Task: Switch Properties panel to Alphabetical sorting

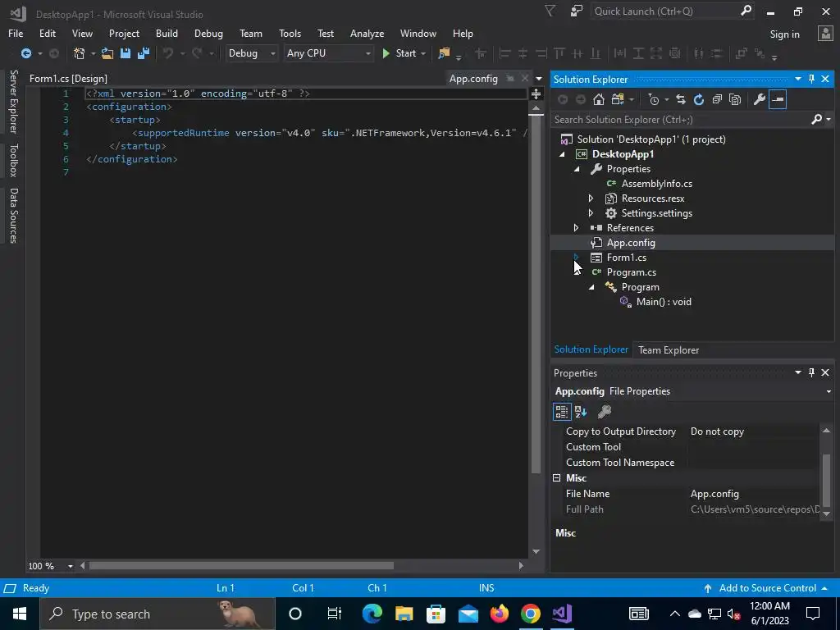Action: click(581, 412)
